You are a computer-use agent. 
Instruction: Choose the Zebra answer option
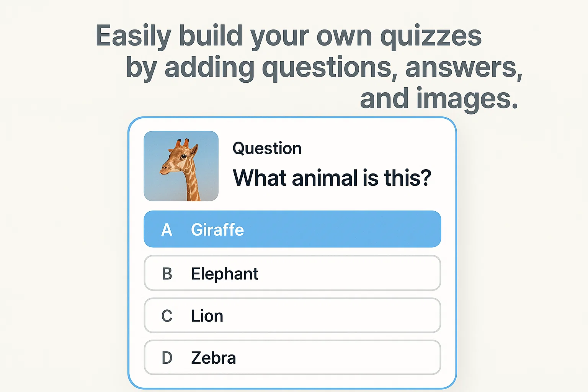pos(292,358)
